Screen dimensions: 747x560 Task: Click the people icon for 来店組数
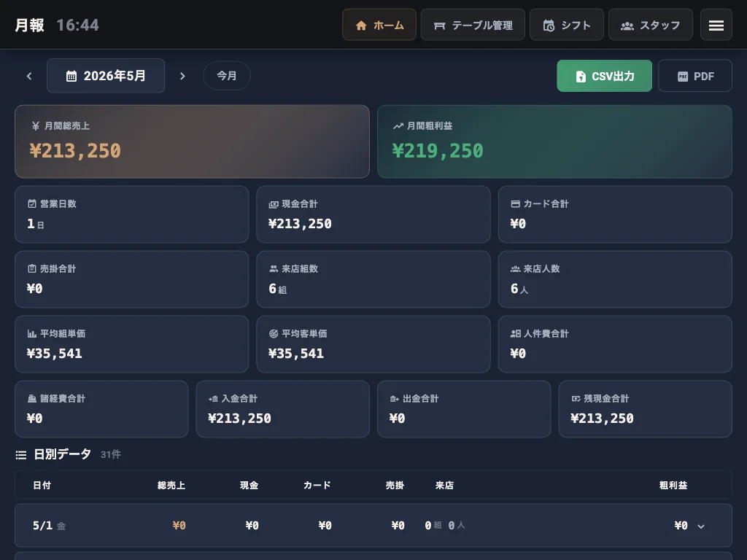tap(274, 268)
